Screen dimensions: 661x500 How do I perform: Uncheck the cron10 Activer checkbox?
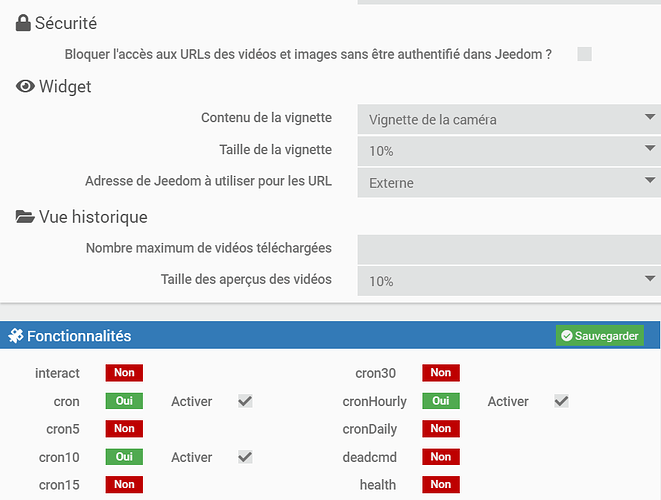coord(245,457)
